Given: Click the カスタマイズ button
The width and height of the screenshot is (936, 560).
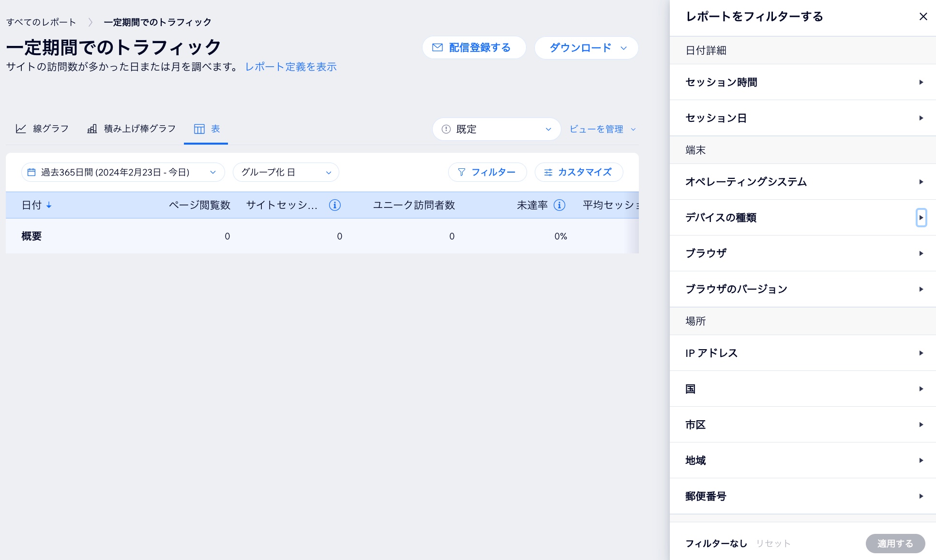Looking at the screenshot, I should (579, 172).
